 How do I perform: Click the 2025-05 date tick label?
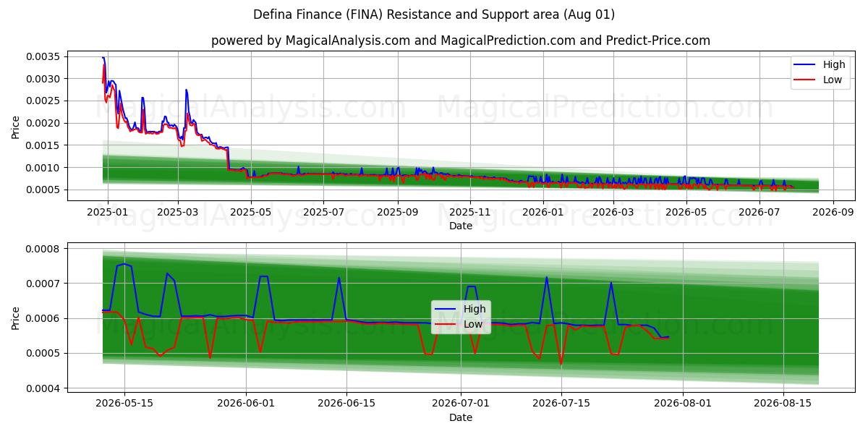point(251,212)
